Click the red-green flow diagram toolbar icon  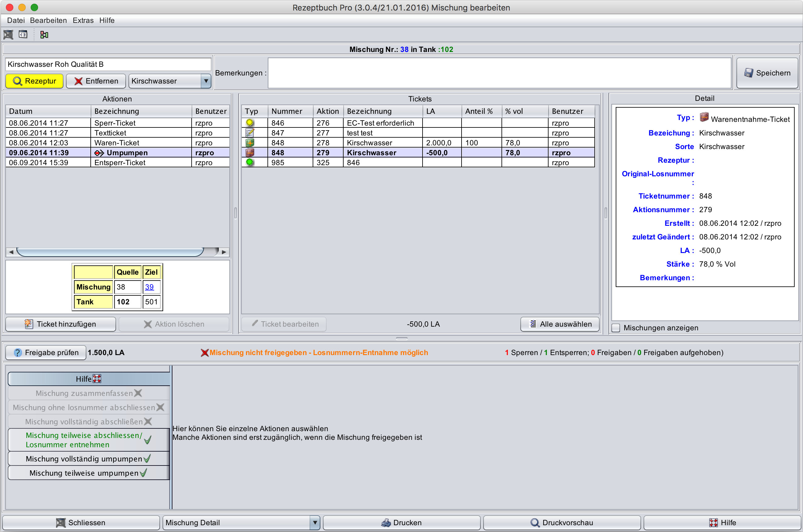point(44,35)
